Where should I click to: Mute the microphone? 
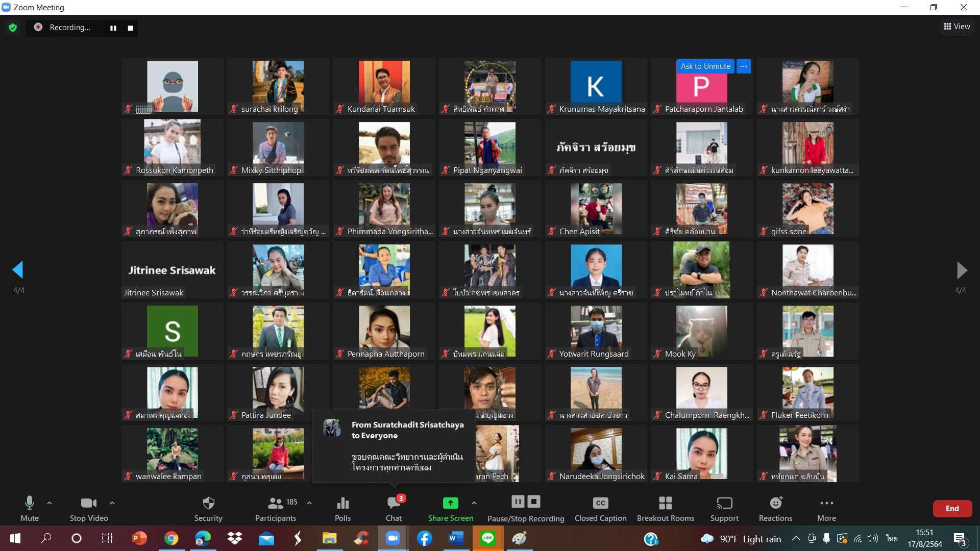click(x=30, y=509)
